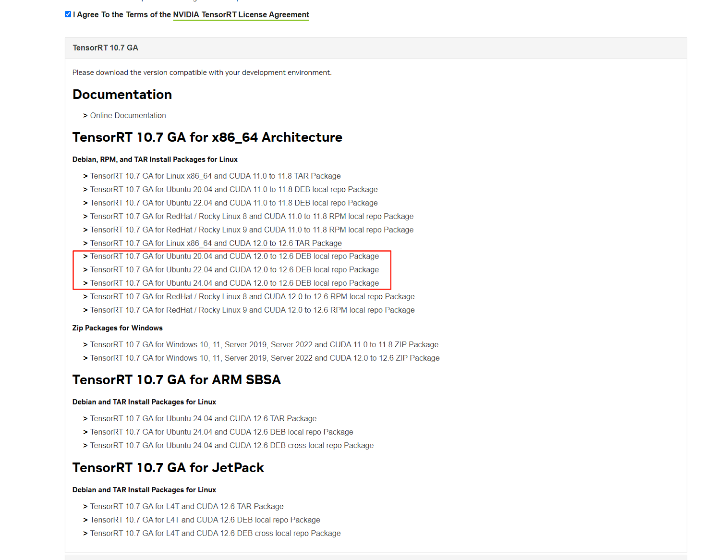Uncheck the license agreement terms checkbox
Viewport: 728px width, 560px height.
click(68, 14)
